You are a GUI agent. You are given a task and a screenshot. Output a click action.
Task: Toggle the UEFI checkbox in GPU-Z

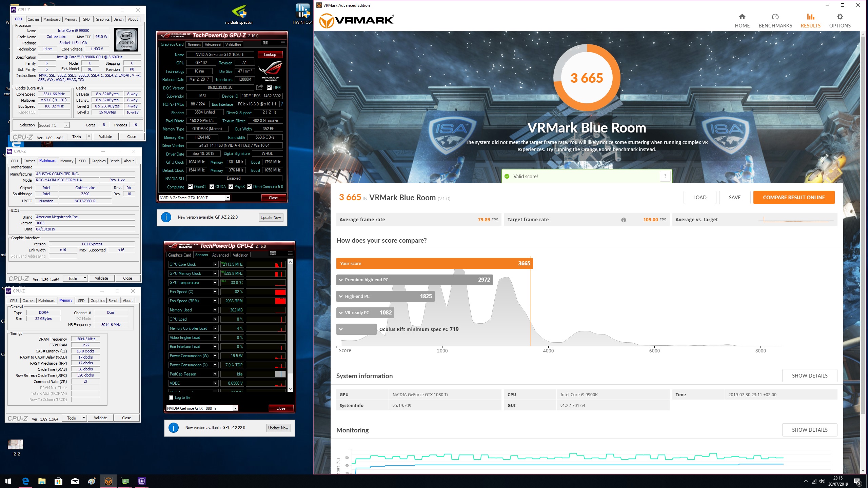270,87
